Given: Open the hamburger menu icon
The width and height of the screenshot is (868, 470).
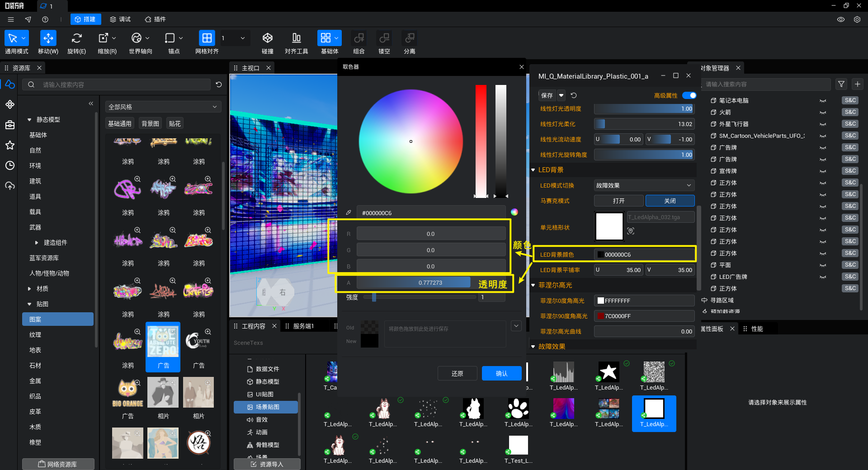Looking at the screenshot, I should point(11,19).
